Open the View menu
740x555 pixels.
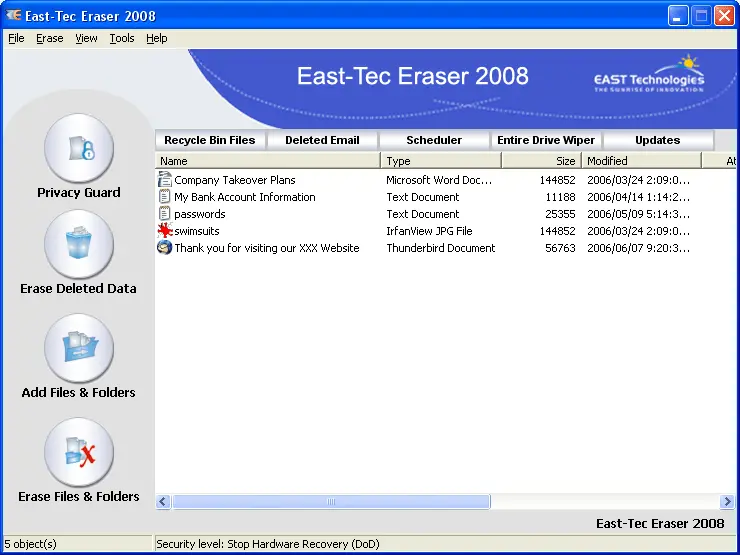point(86,38)
